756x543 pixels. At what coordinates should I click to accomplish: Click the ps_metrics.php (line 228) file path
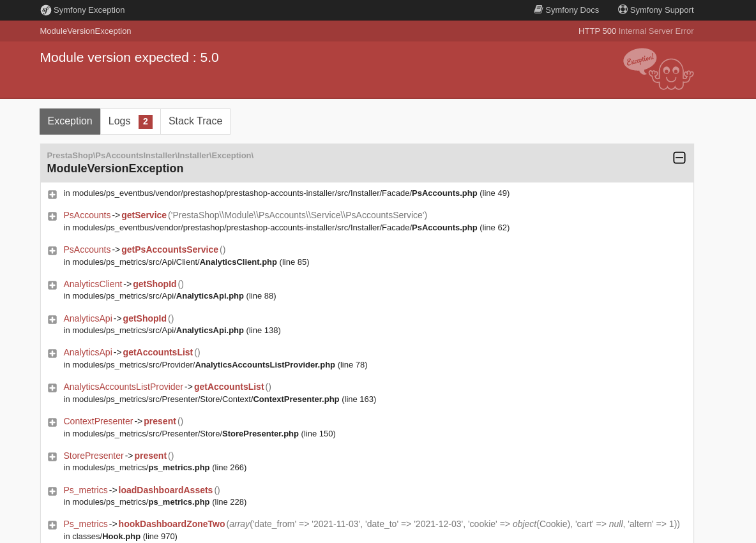pos(155,502)
